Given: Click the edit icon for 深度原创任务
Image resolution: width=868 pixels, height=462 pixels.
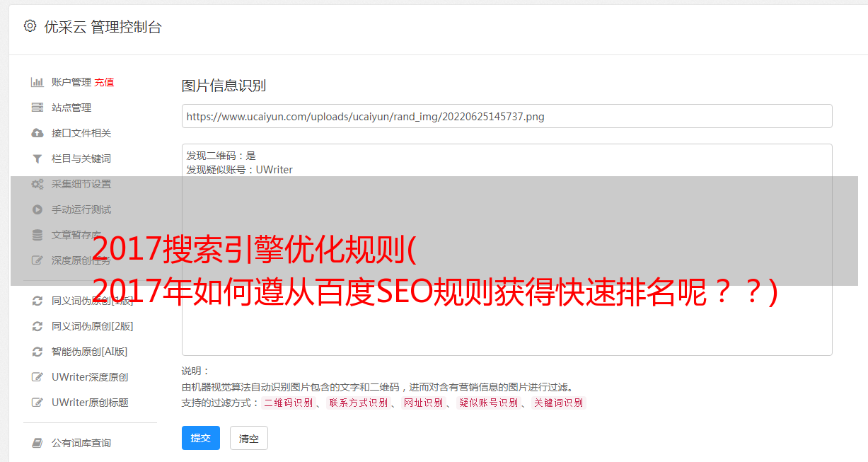Looking at the screenshot, I should [x=37, y=260].
